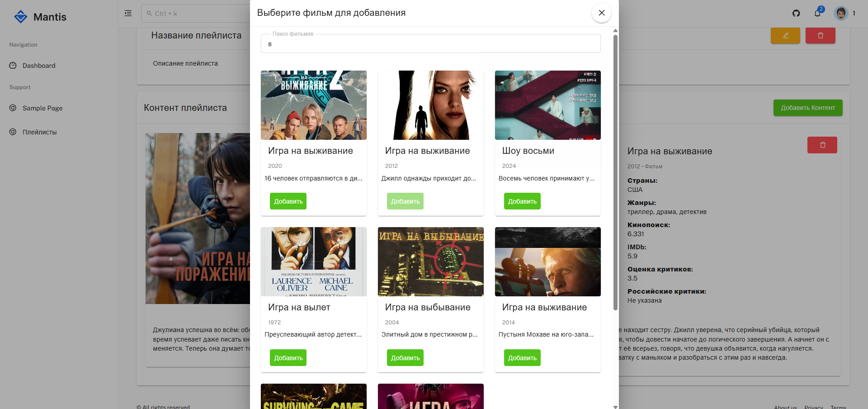Add Шоу восьми to the playlist

pyautogui.click(x=522, y=201)
